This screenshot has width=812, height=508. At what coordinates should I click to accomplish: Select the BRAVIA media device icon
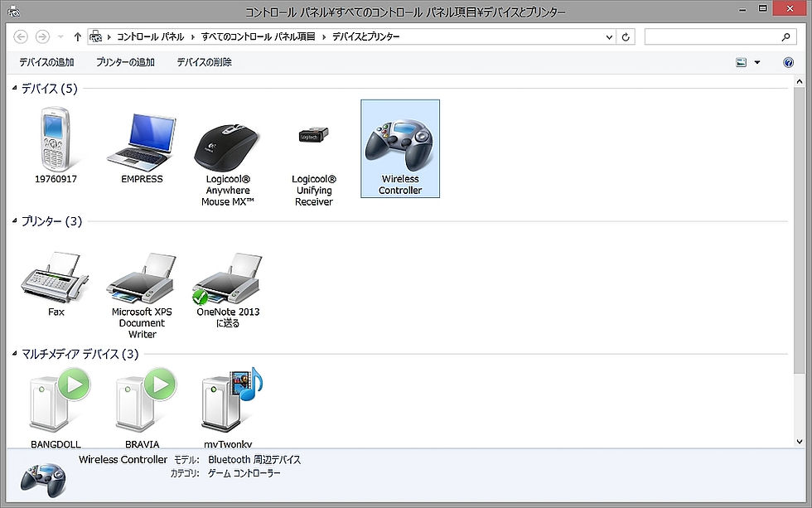pyautogui.click(x=144, y=400)
